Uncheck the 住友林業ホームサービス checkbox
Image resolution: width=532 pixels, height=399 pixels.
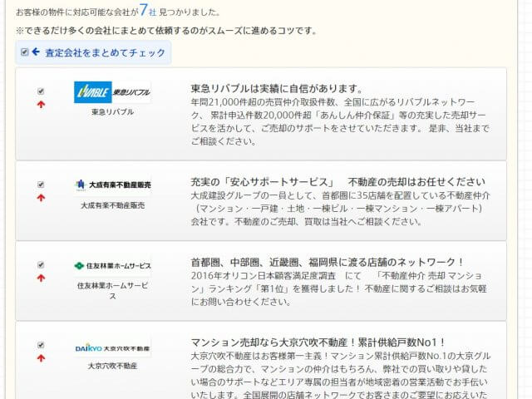point(41,264)
